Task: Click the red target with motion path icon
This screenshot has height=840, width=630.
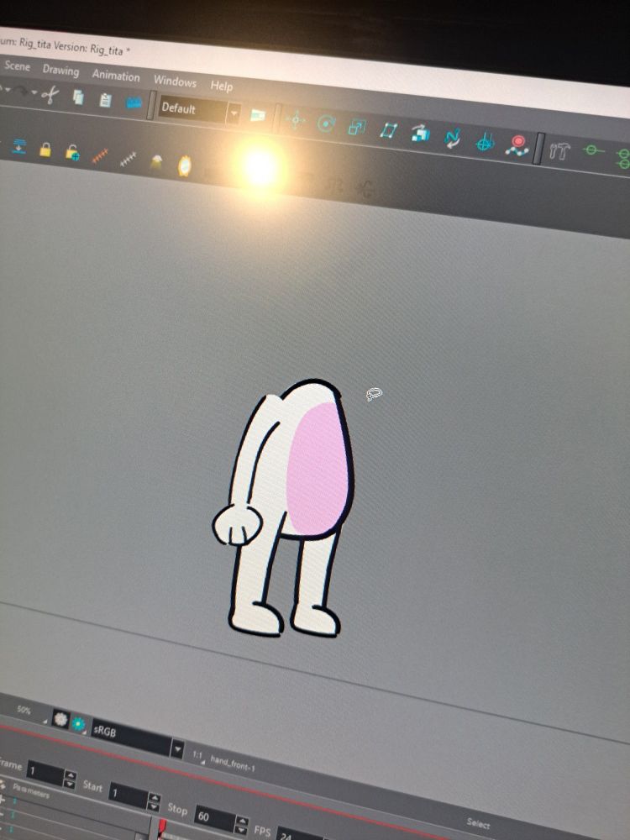Action: [517, 145]
